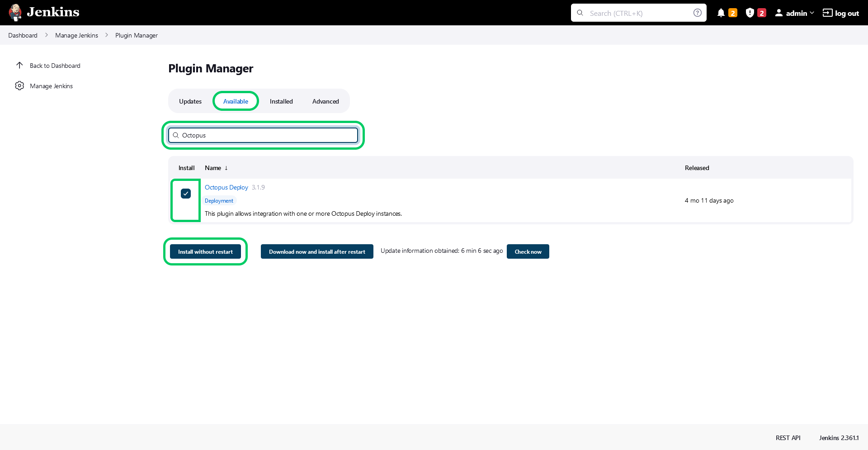Open search help question mark icon

point(698,13)
